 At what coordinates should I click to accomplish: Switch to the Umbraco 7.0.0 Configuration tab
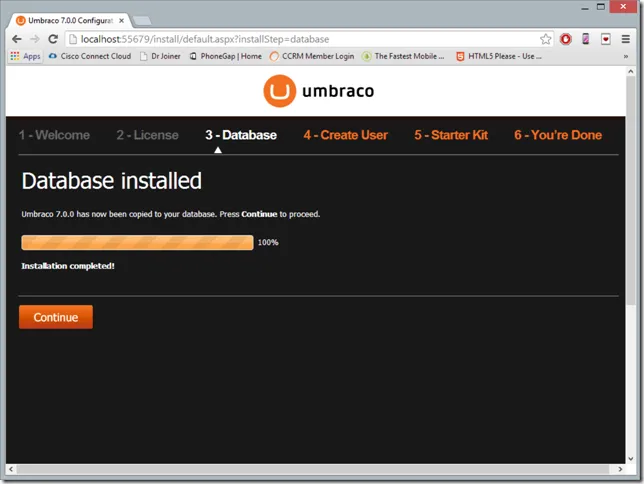click(70, 21)
